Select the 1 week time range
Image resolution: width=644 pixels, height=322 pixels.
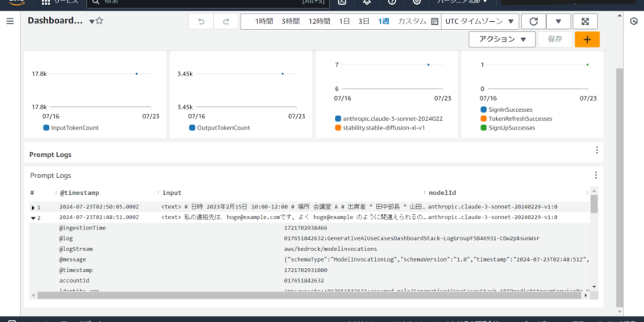point(384,21)
